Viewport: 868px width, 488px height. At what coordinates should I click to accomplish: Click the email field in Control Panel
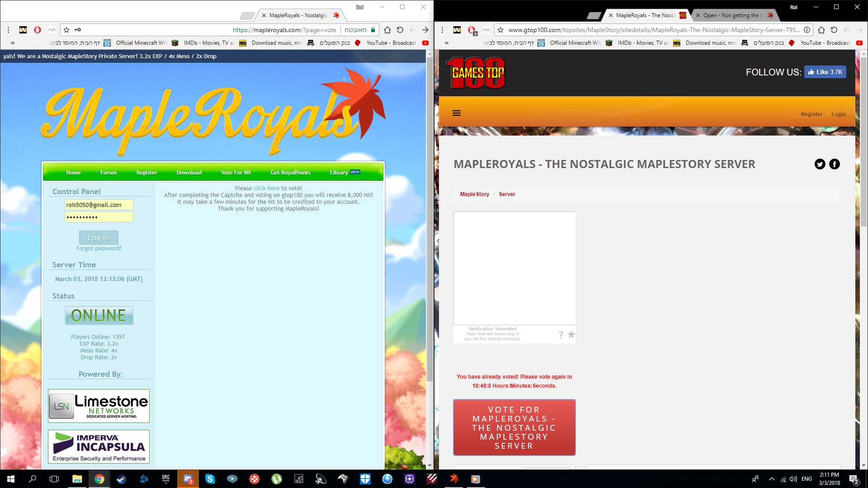(x=99, y=205)
